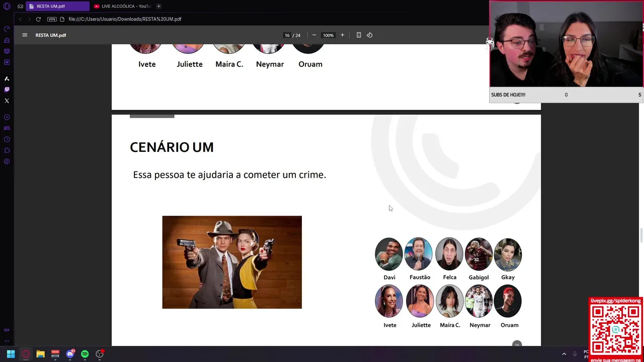Image resolution: width=644 pixels, height=362 pixels.
Task: Toggle the VPN badge in address bar
Action: (52, 19)
